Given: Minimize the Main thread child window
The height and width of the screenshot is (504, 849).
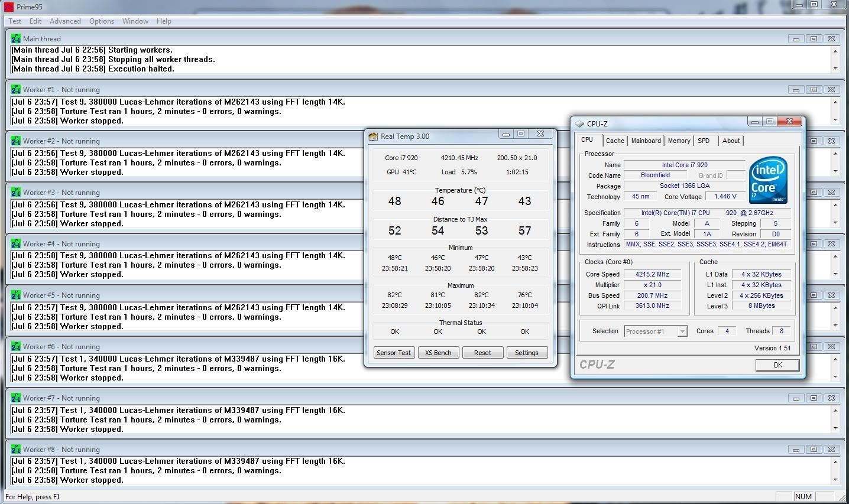Looking at the screenshot, I should [x=796, y=39].
